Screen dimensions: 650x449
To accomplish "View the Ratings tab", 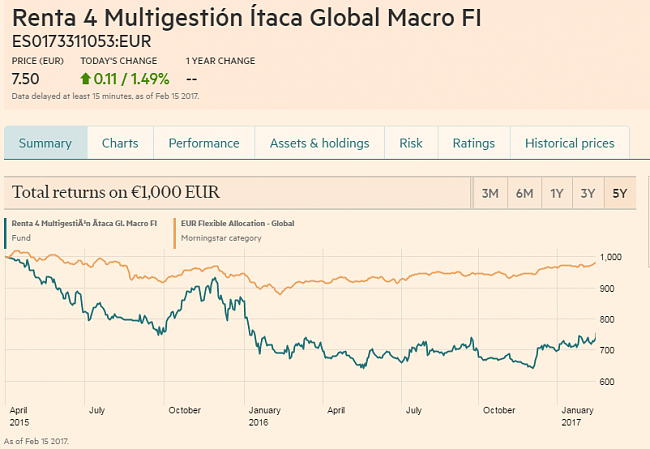I will [x=474, y=143].
